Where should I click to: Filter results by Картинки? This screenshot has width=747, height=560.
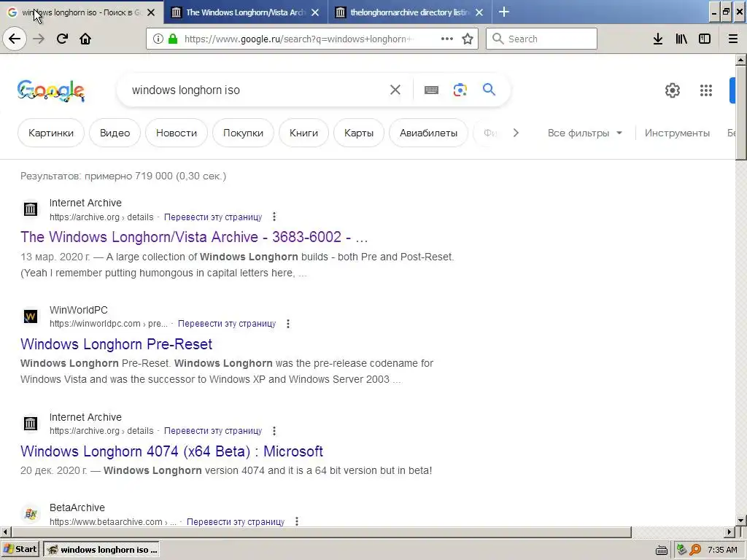(51, 133)
